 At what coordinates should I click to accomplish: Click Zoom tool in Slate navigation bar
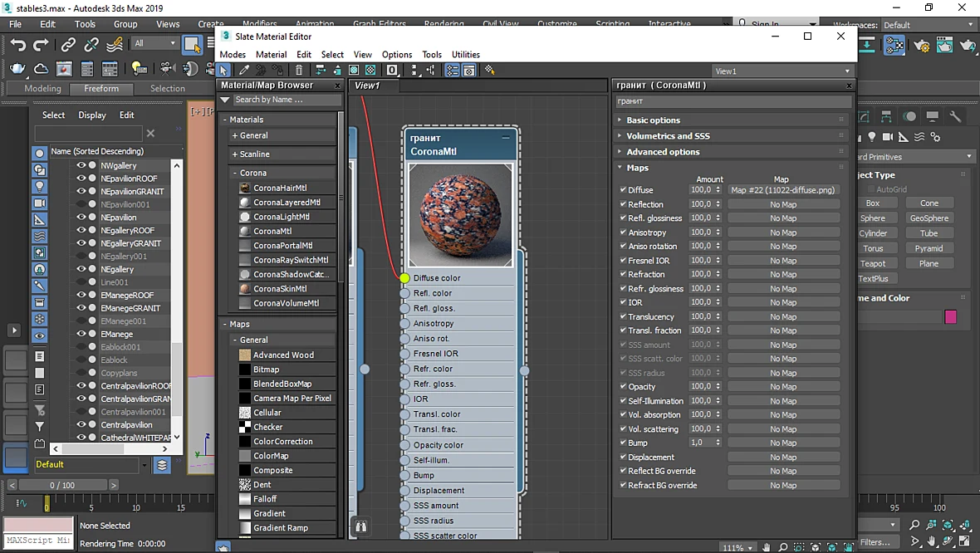click(782, 547)
